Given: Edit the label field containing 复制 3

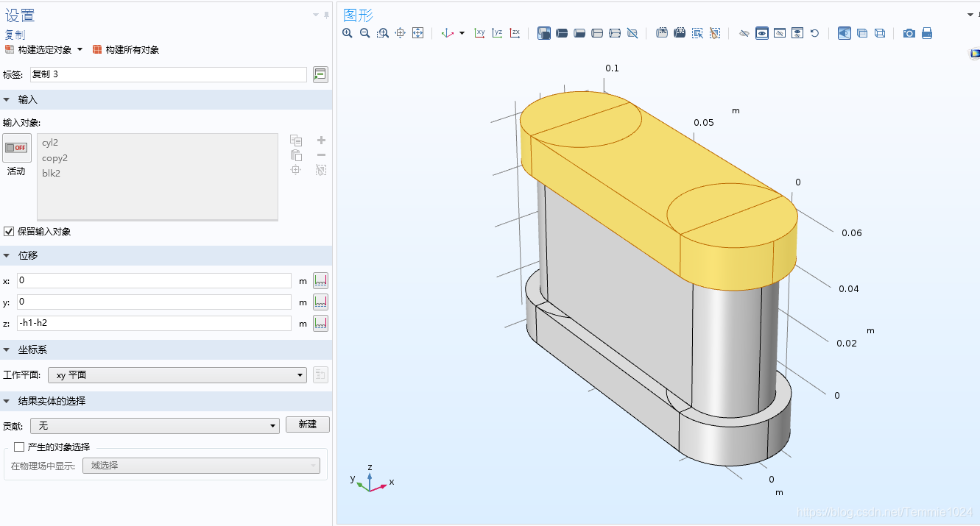Looking at the screenshot, I should click(x=169, y=74).
